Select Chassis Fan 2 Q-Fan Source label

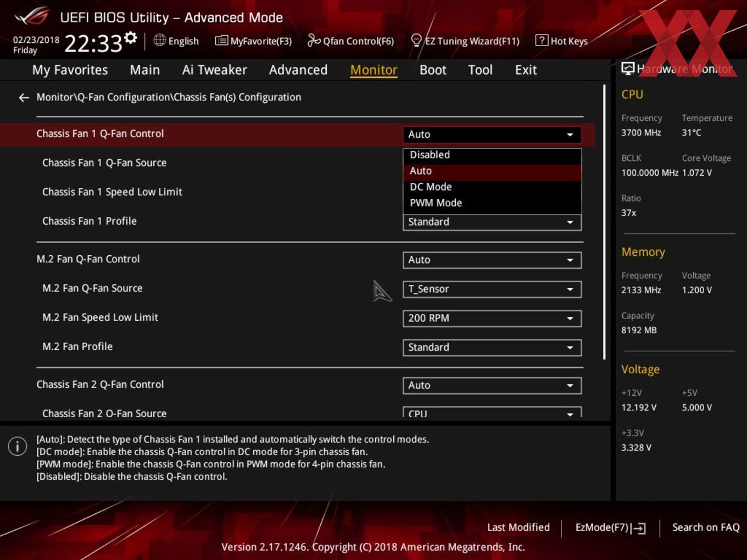tap(104, 413)
